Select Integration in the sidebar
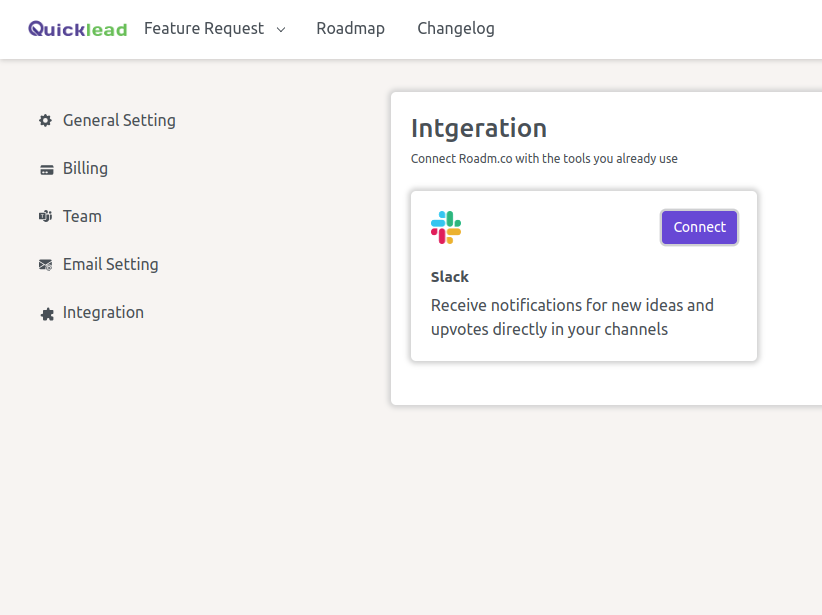Screen dimensions: 822x615 pyautogui.click(x=103, y=313)
